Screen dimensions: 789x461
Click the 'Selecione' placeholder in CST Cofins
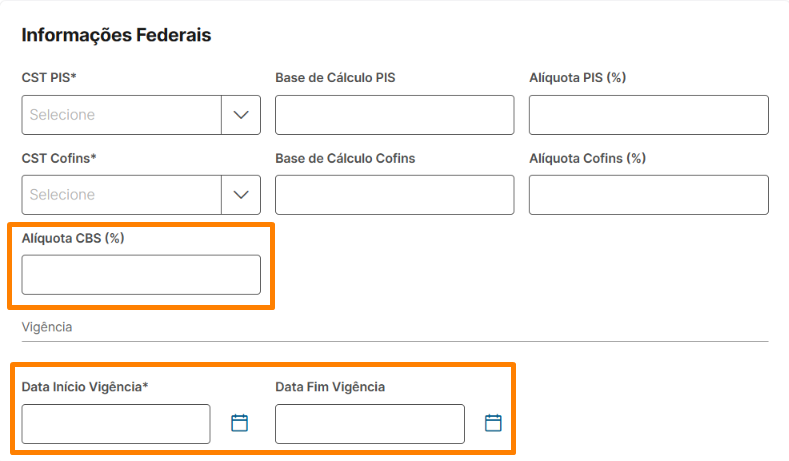(x=62, y=195)
